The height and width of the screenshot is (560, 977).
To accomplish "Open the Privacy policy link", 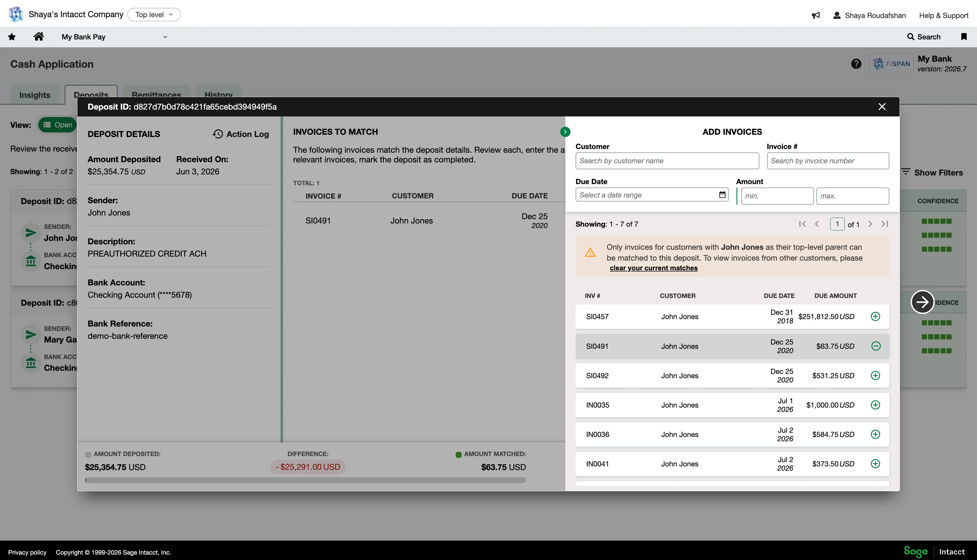I will coord(27,552).
